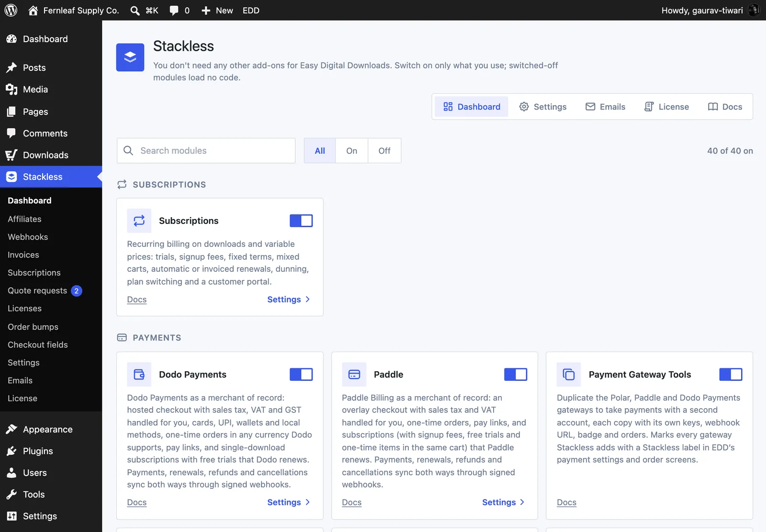
Task: Open Posts from the sidebar
Action: 51,67
